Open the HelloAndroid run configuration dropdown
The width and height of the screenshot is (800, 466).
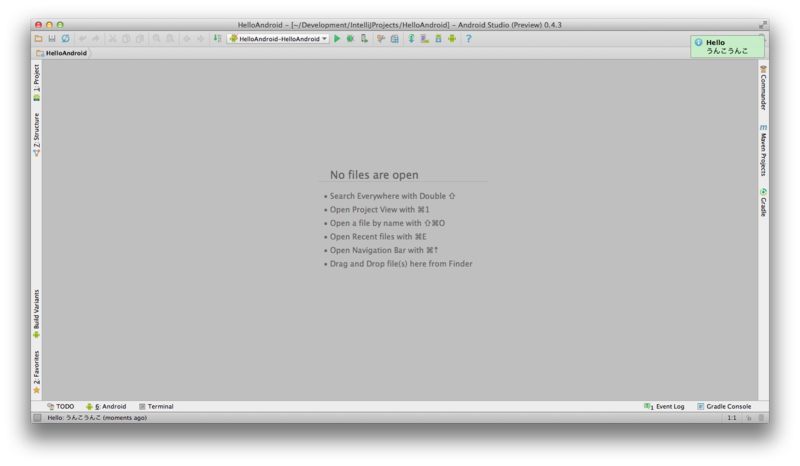279,39
